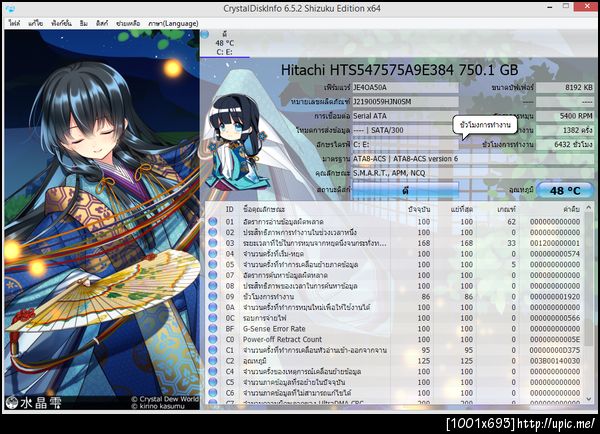Click raw value 003B00140030 in row C2
Screen dimensions: 600x434
pos(555,361)
